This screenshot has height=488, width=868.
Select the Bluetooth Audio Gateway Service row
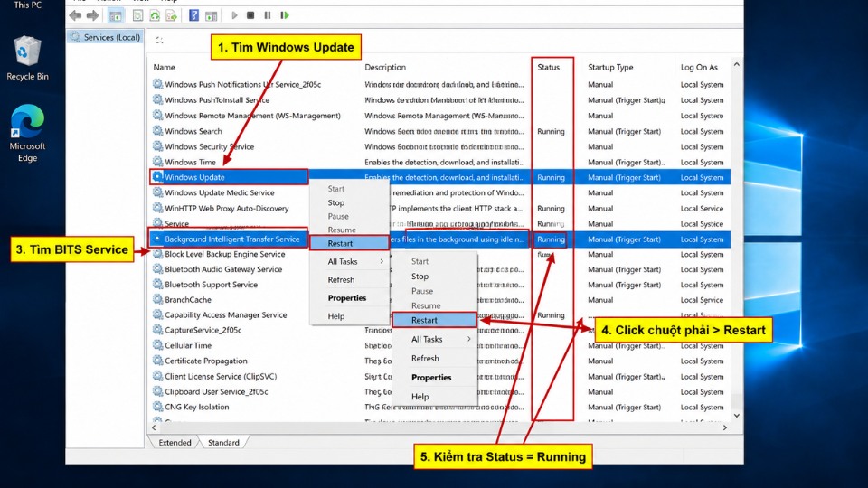tap(440, 269)
